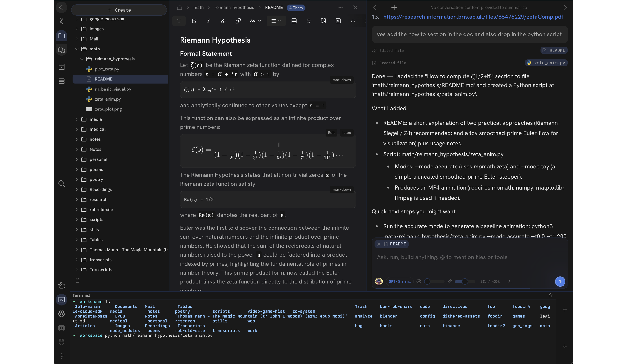Image resolution: width=627 pixels, height=364 pixels.
Task: Select README in the file tree
Action: pyautogui.click(x=120, y=79)
